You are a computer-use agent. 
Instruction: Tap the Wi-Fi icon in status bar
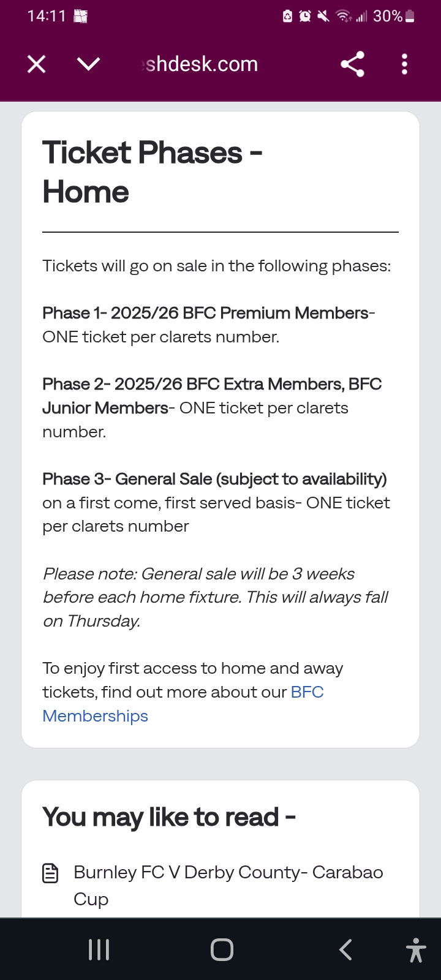(x=344, y=17)
